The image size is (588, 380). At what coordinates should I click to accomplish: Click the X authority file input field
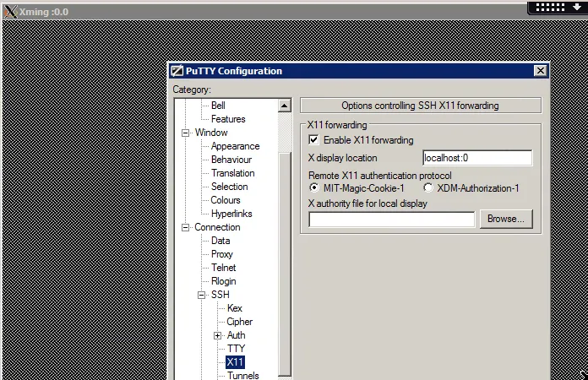[391, 220]
